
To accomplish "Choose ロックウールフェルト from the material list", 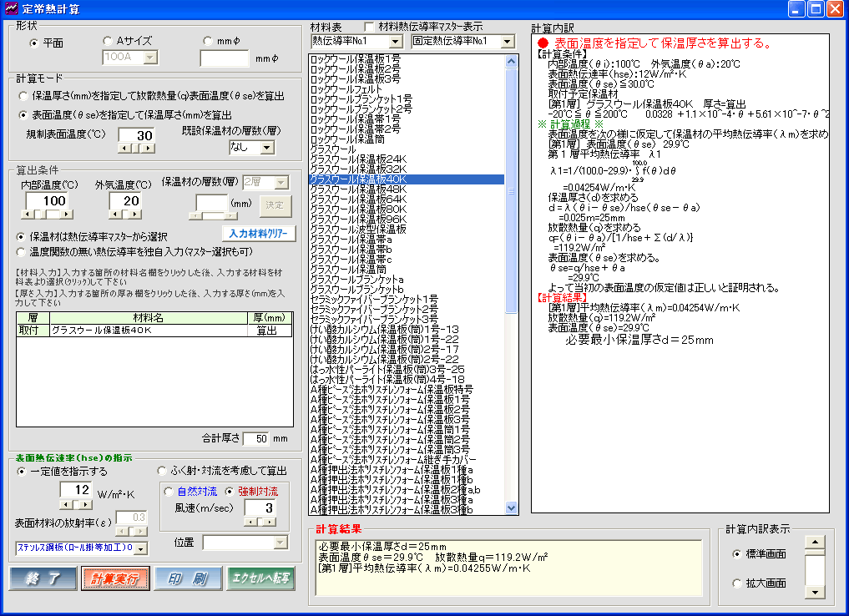I will click(349, 89).
